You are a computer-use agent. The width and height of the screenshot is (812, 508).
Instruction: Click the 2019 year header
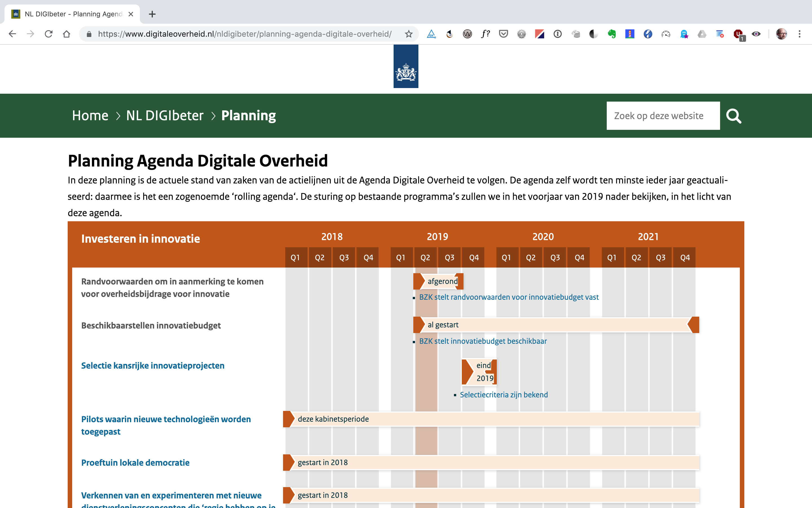tap(437, 237)
